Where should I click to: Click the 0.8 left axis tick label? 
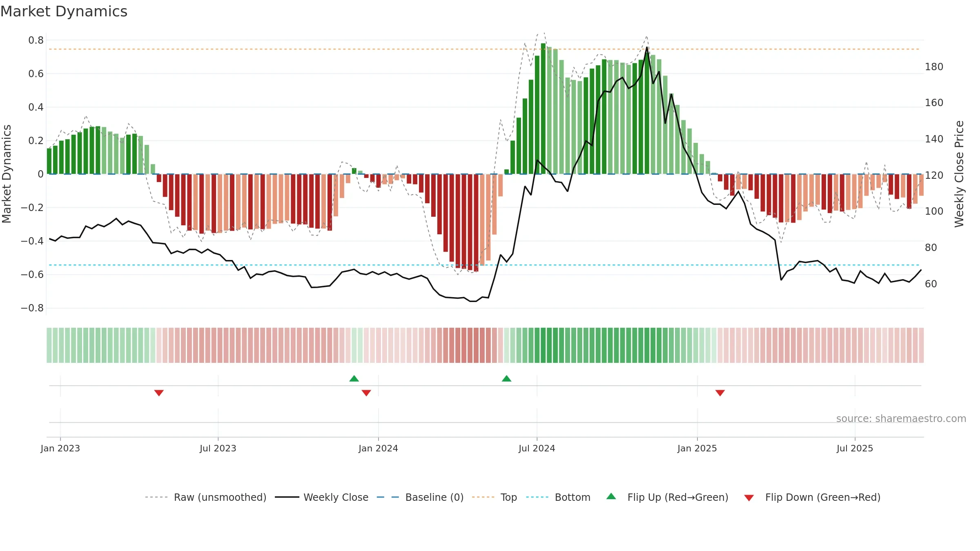coord(36,40)
